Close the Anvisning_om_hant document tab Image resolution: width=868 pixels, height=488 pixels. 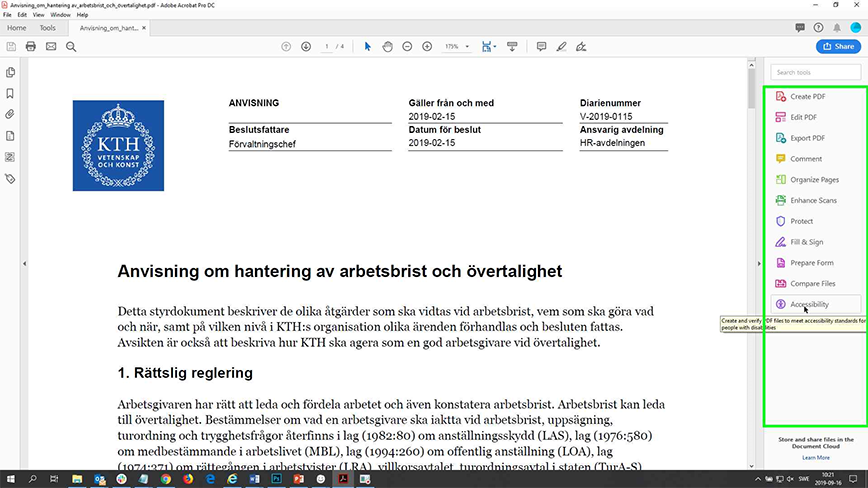pyautogui.click(x=144, y=28)
